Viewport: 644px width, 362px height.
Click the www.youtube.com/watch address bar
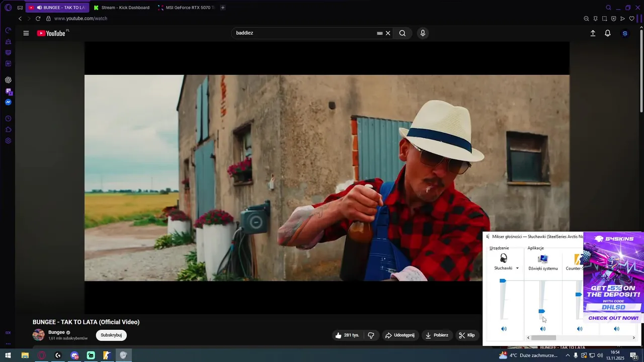coord(80,19)
